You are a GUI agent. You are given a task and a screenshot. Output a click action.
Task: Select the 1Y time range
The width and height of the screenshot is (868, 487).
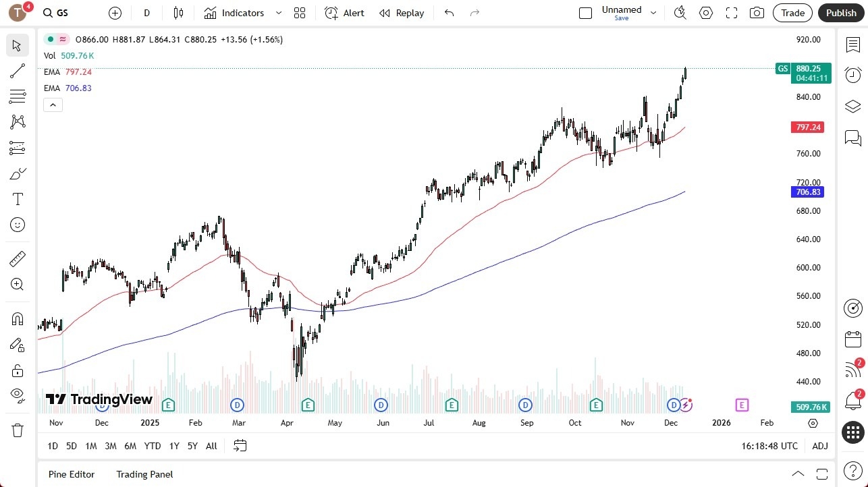173,446
